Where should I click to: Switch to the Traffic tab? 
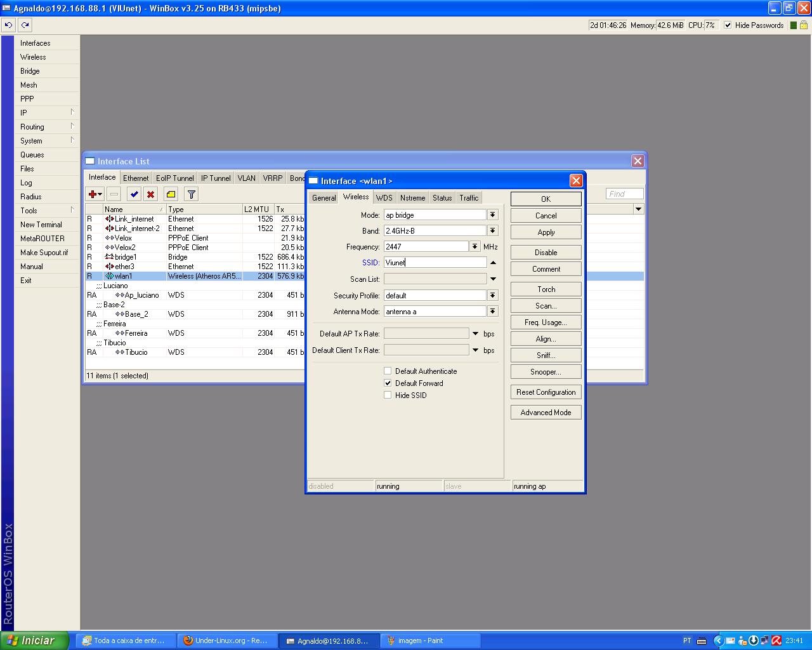coord(469,198)
